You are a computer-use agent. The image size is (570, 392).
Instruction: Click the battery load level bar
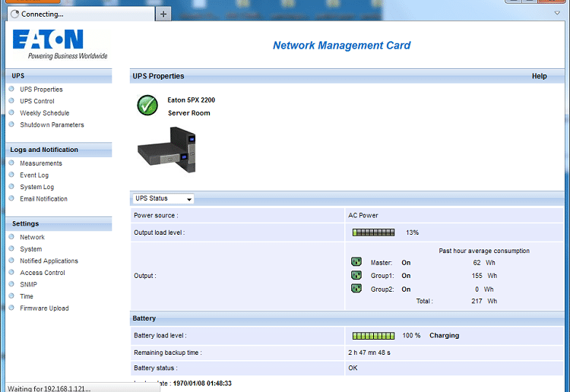pos(373,336)
